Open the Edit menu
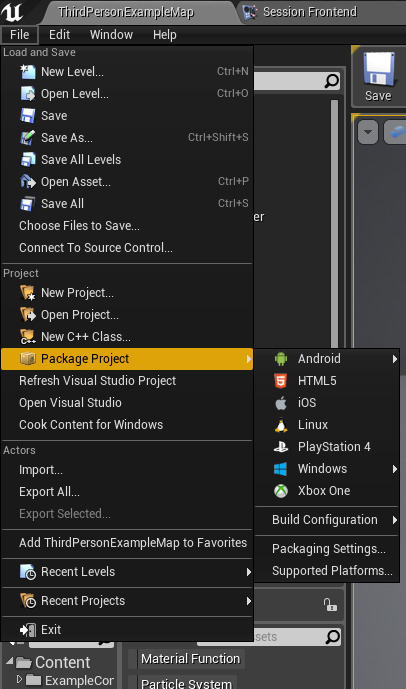 [59, 35]
